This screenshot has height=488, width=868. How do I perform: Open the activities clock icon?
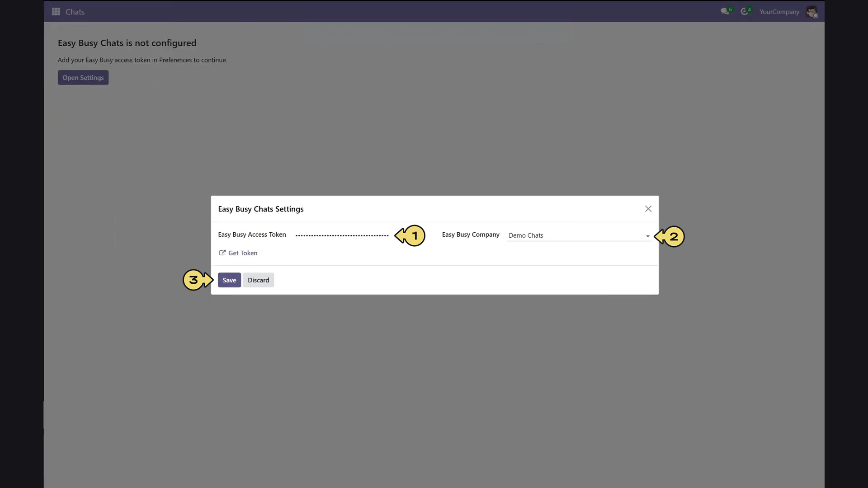tap(745, 12)
